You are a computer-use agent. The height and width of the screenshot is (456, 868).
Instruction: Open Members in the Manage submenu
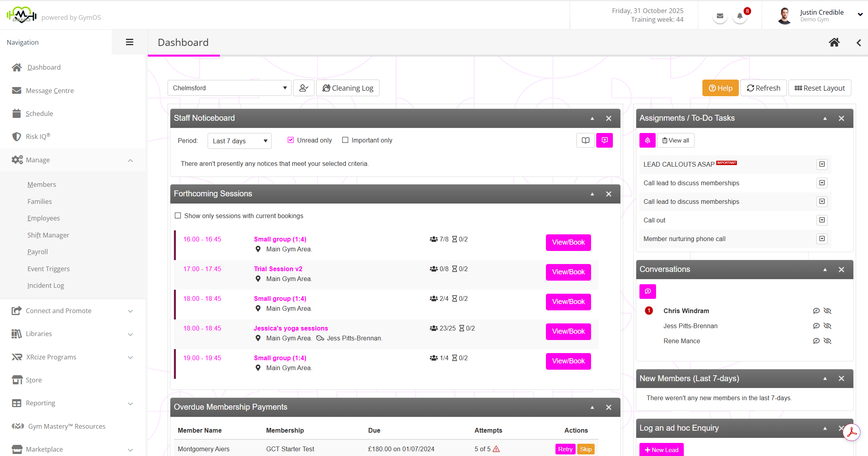tap(42, 184)
